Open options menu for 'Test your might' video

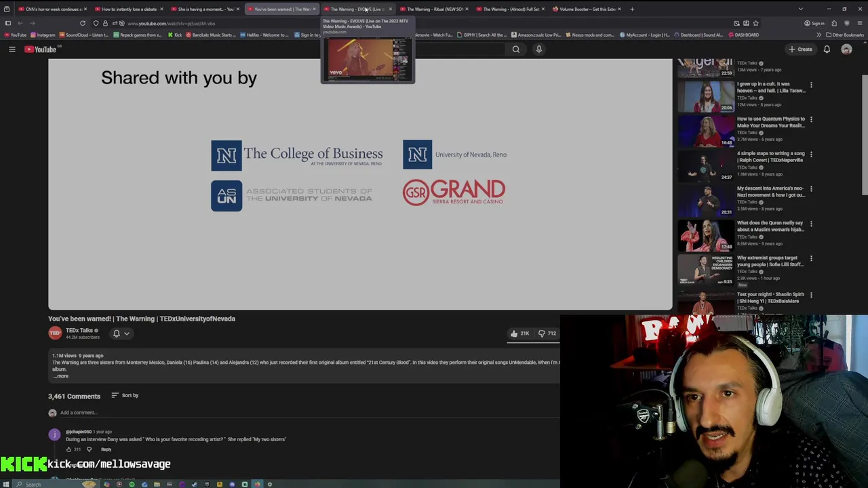811,295
